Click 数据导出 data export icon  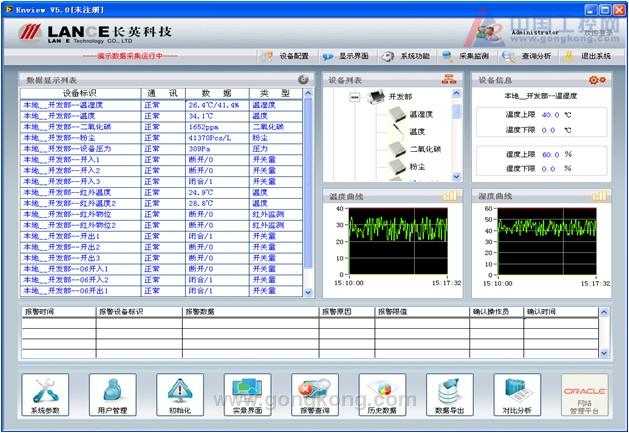449,396
